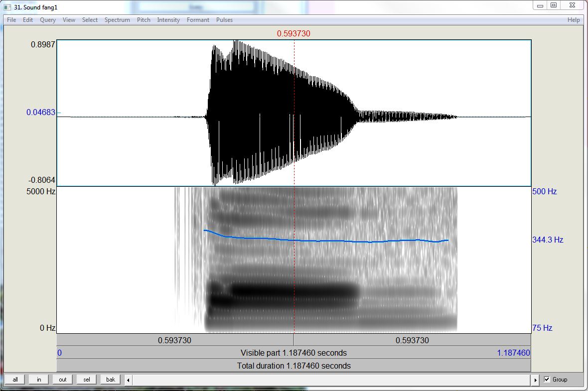Click the 0.04683 amplitude cursor value
This screenshot has width=588, height=391.
pyautogui.click(x=41, y=112)
